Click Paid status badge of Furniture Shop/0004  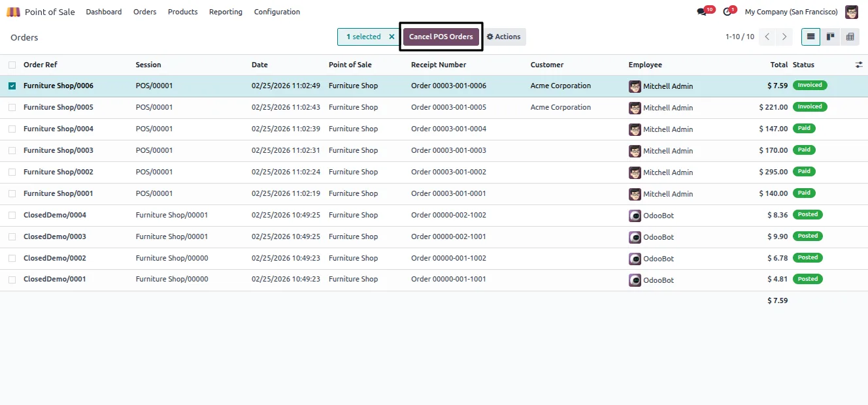tap(804, 128)
